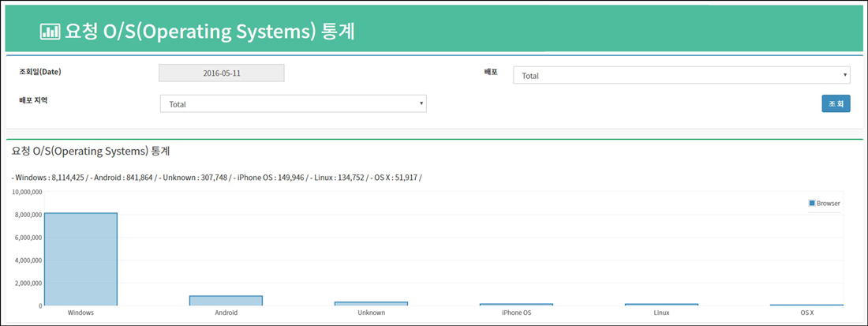The width and height of the screenshot is (868, 326).
Task: Click the 10,000,000 y-axis value
Action: click(x=27, y=192)
